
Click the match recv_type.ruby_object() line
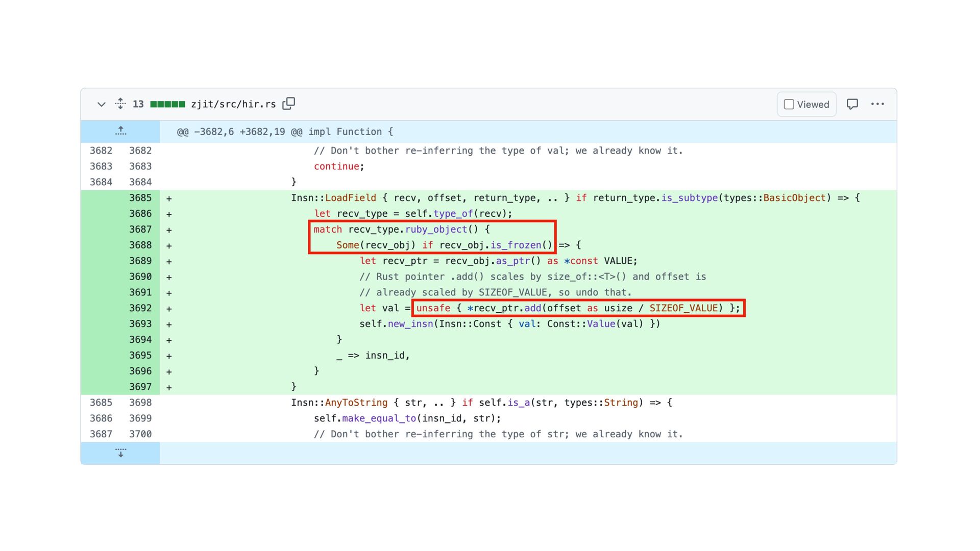pyautogui.click(x=401, y=230)
